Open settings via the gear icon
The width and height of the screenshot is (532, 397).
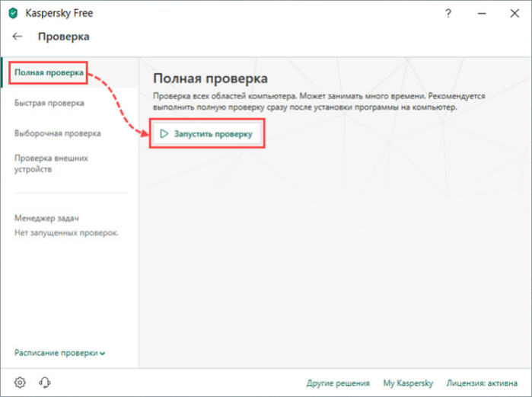(20, 383)
